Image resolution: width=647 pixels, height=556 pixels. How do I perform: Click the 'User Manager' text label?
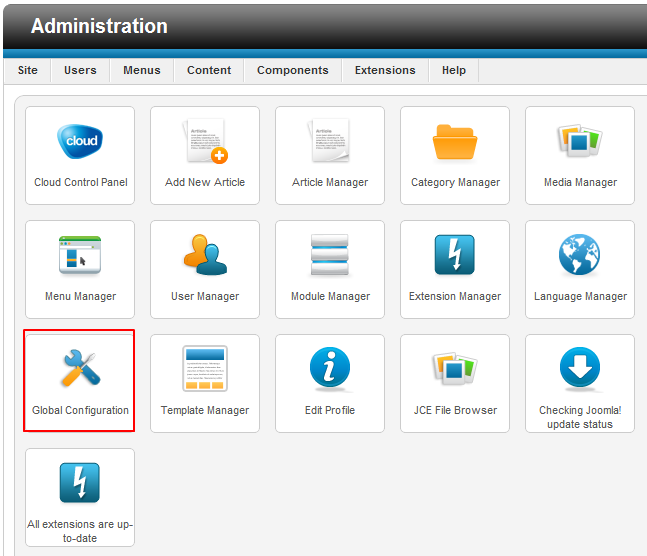pyautogui.click(x=205, y=296)
